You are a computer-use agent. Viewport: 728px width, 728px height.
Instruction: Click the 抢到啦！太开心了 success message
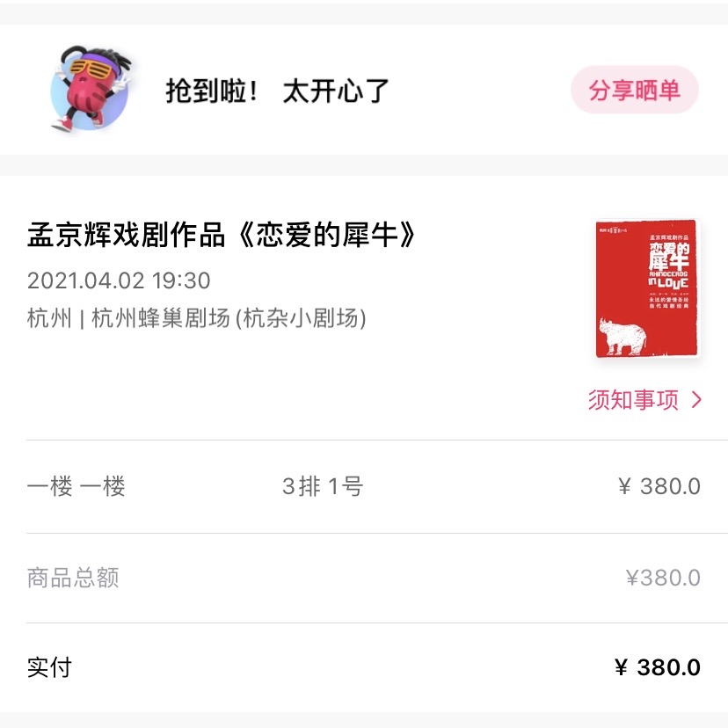(277, 91)
